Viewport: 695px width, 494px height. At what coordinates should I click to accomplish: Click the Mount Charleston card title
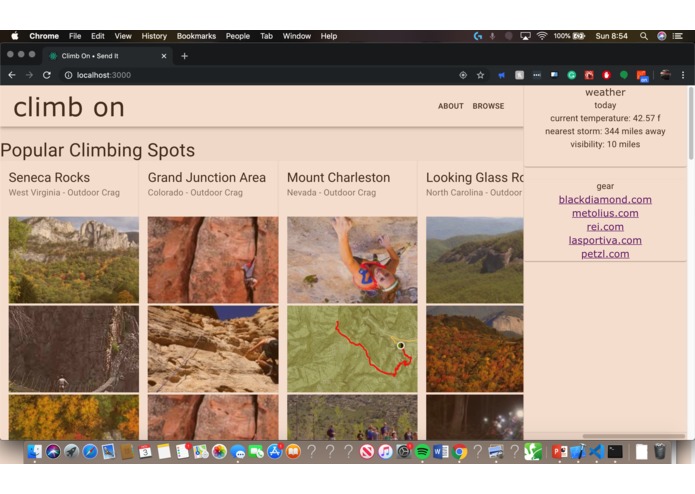coord(339,178)
